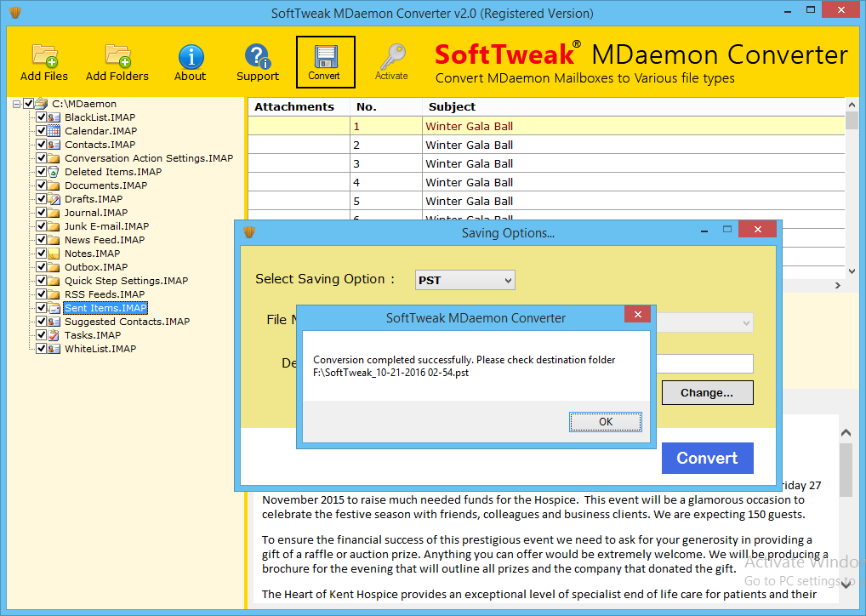Click the preview pane scroll down arrow
The height and width of the screenshot is (616, 866).
(x=846, y=585)
